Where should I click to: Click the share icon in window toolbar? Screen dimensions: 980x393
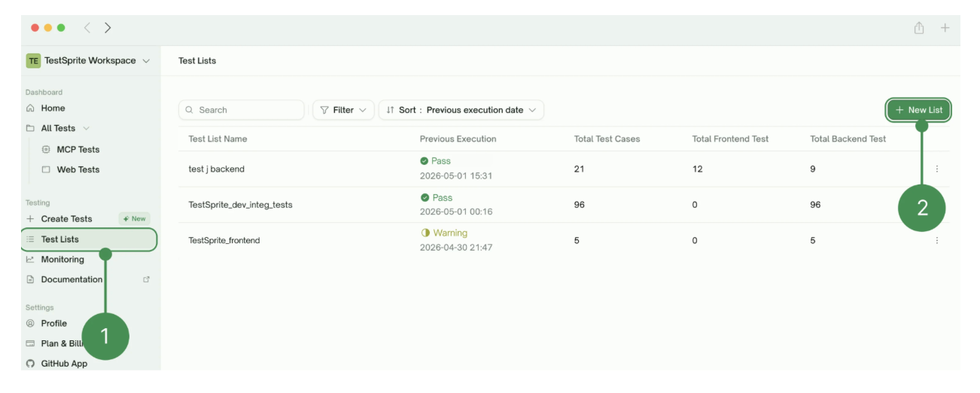pos(919,28)
